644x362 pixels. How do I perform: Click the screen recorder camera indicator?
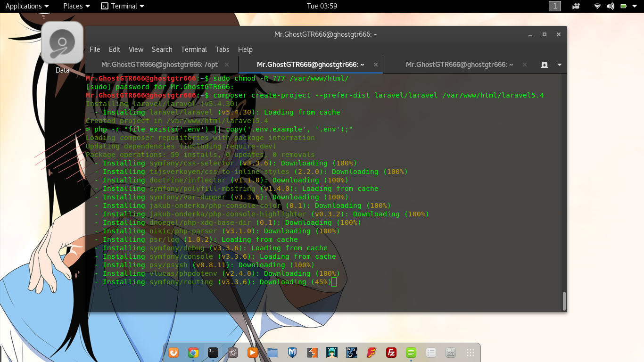[x=576, y=6]
